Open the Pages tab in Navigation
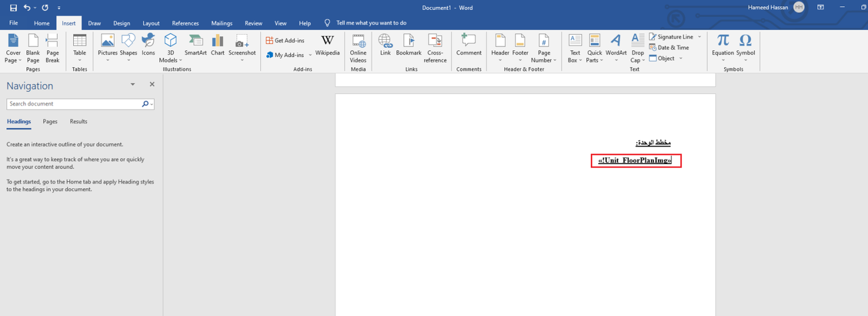868x316 pixels. pyautogui.click(x=50, y=122)
